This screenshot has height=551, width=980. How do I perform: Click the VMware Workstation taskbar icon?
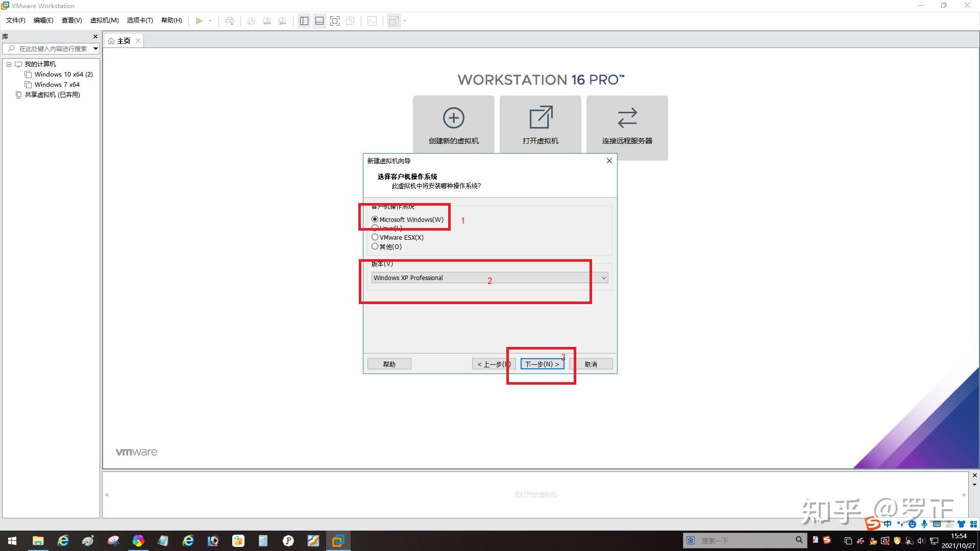pyautogui.click(x=338, y=541)
